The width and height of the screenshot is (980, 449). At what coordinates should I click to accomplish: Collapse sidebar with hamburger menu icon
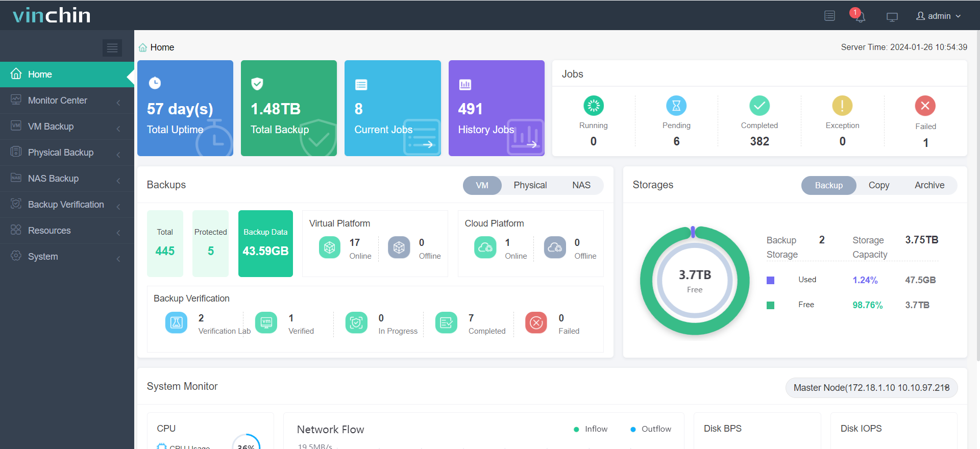[x=112, y=48]
